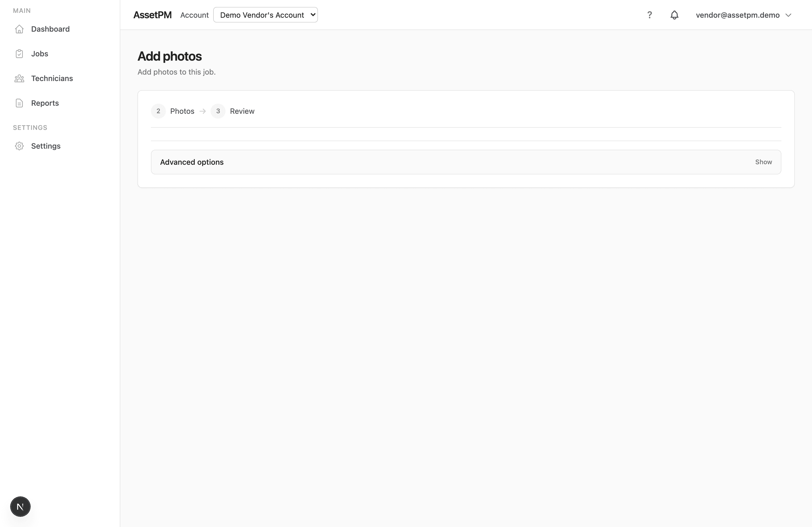Viewport: 812px width, 527px height.
Task: Go to the Review step
Action: [242, 111]
